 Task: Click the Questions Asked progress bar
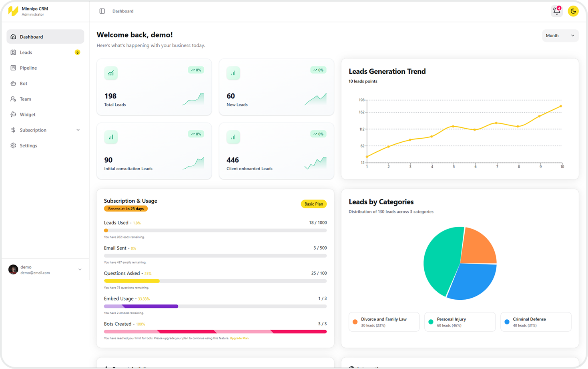215,281
